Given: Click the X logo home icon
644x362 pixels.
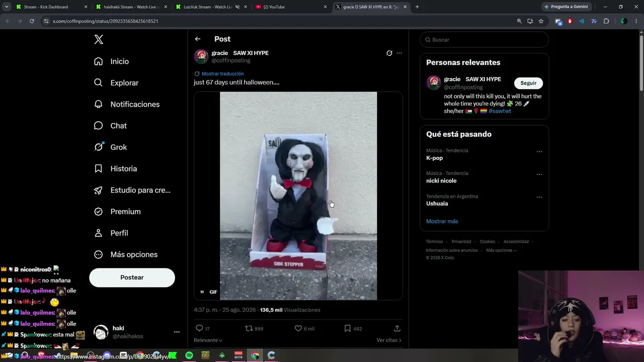Looking at the screenshot, I should [99, 40].
